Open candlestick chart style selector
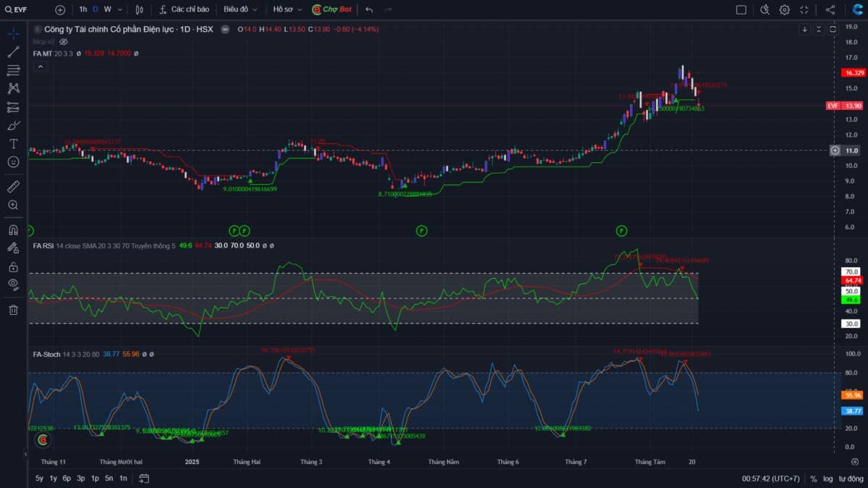 pos(139,9)
